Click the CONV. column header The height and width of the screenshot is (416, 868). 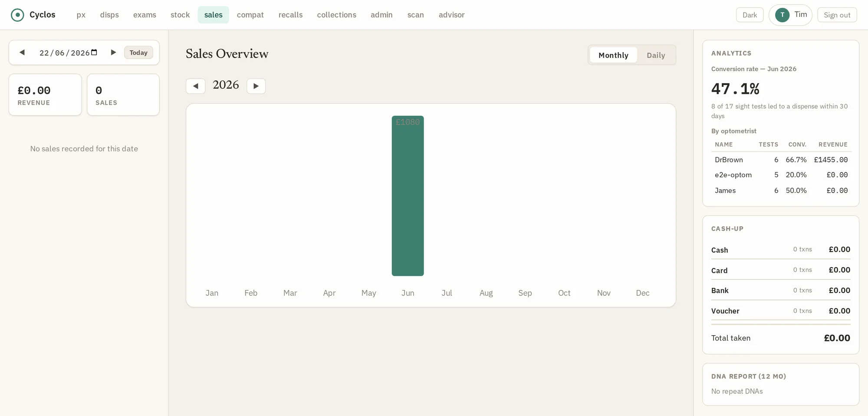click(797, 145)
